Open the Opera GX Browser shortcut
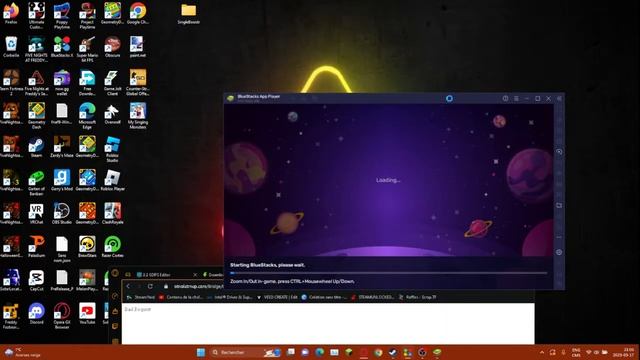Viewport: 640px width, 360px height. point(62,317)
